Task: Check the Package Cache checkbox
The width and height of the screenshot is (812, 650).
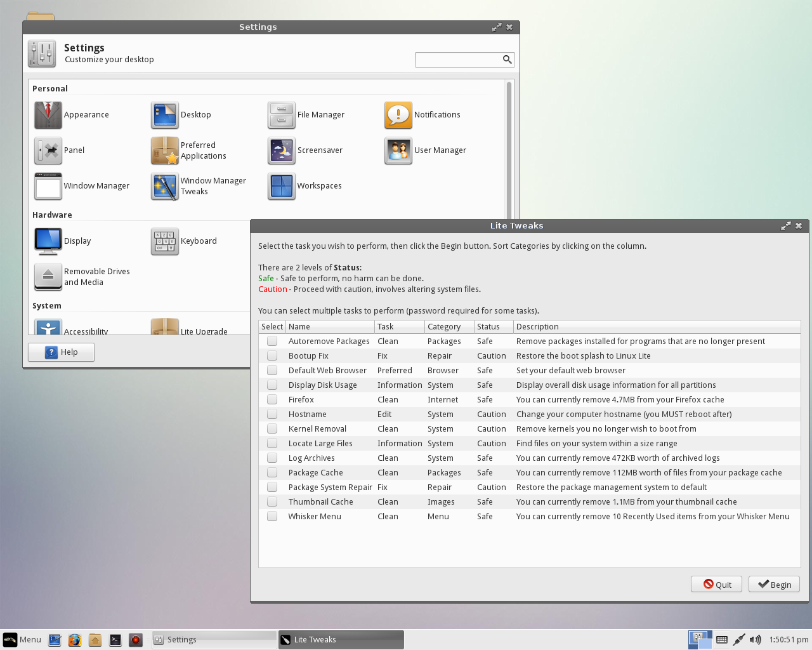Action: pos(272,472)
